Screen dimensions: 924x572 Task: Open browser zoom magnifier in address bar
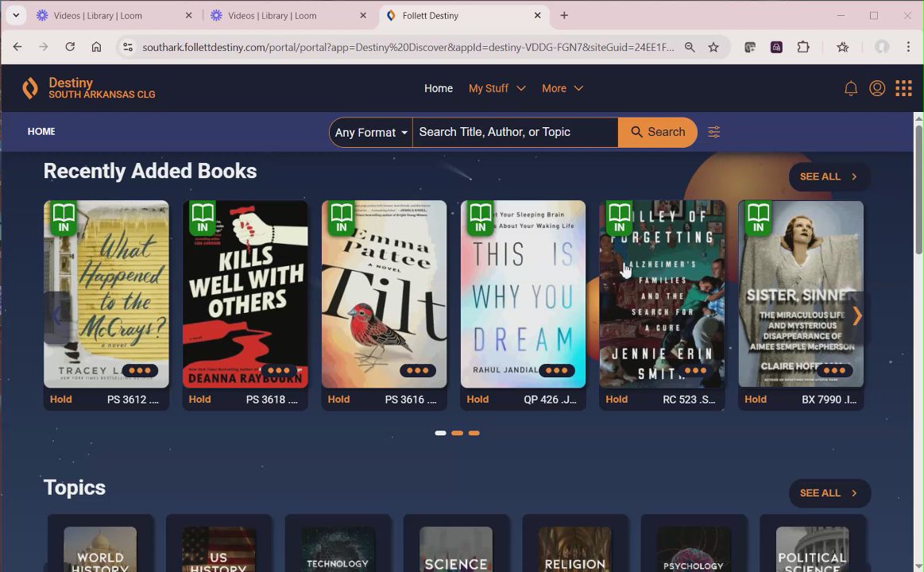click(690, 47)
